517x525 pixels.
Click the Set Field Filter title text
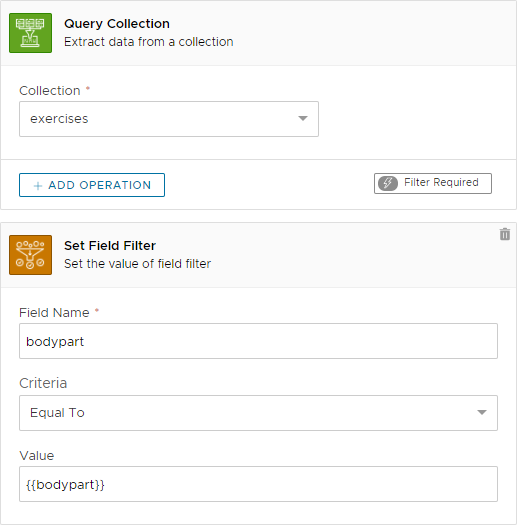click(x=110, y=246)
